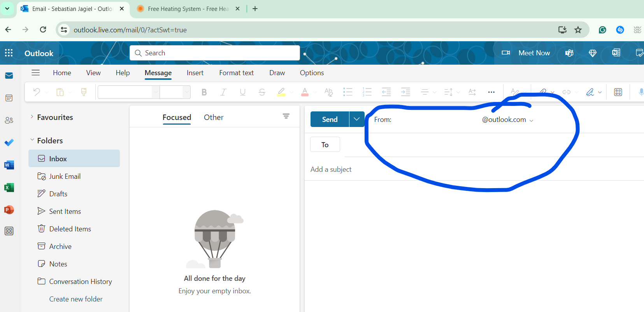Open the font colour dropdown arrow
This screenshot has height=312, width=644.
pyautogui.click(x=315, y=92)
